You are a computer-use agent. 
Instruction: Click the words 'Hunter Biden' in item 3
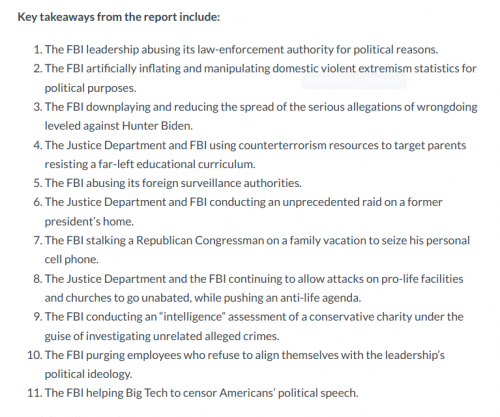157,126
